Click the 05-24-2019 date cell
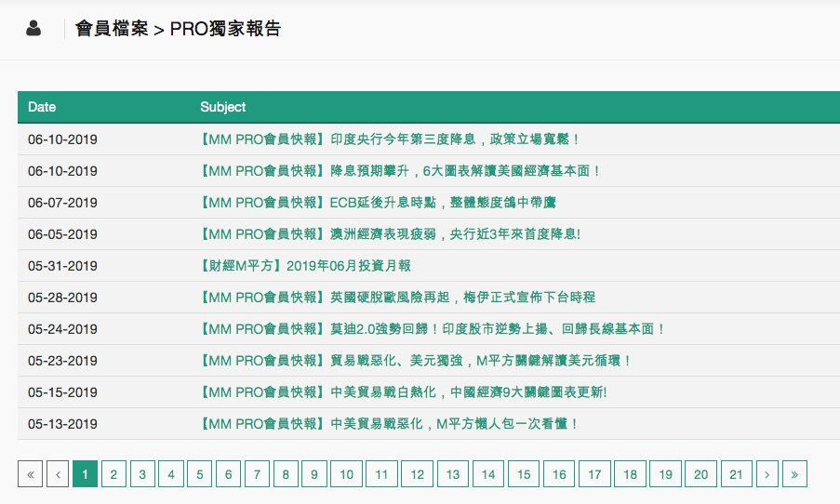This screenshot has height=504, width=840. [x=62, y=329]
